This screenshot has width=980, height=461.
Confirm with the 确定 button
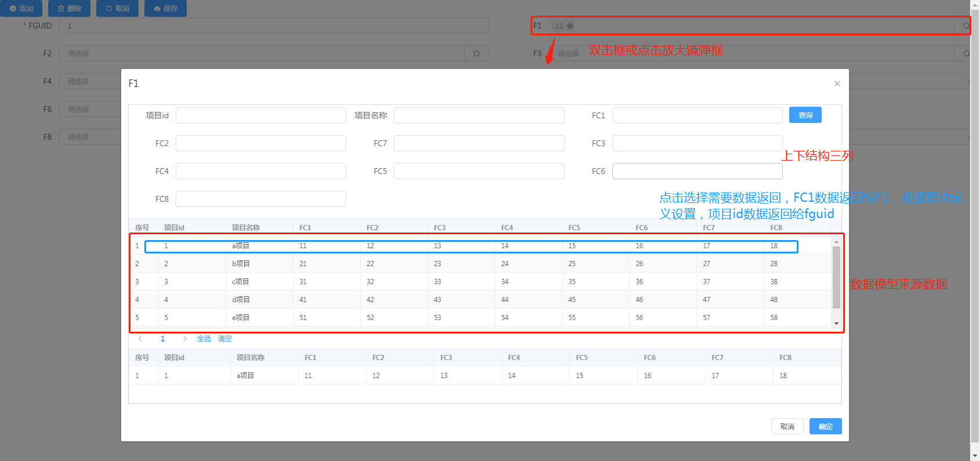825,426
